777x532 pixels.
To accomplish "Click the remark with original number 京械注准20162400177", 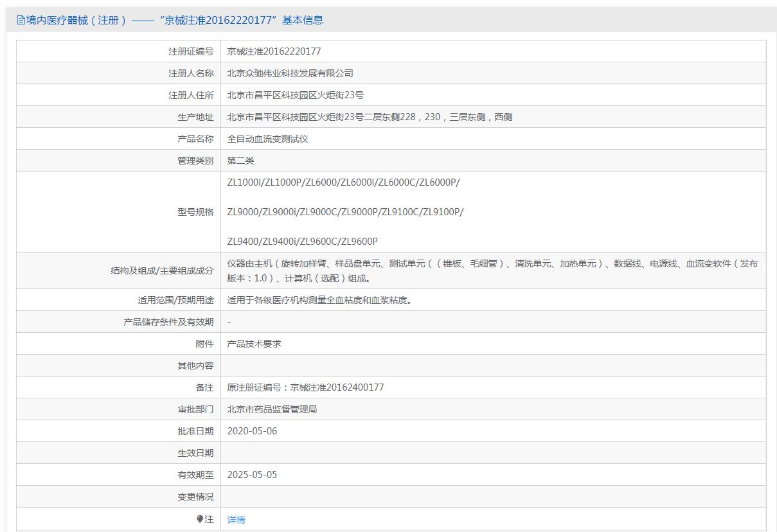I will 305,387.
